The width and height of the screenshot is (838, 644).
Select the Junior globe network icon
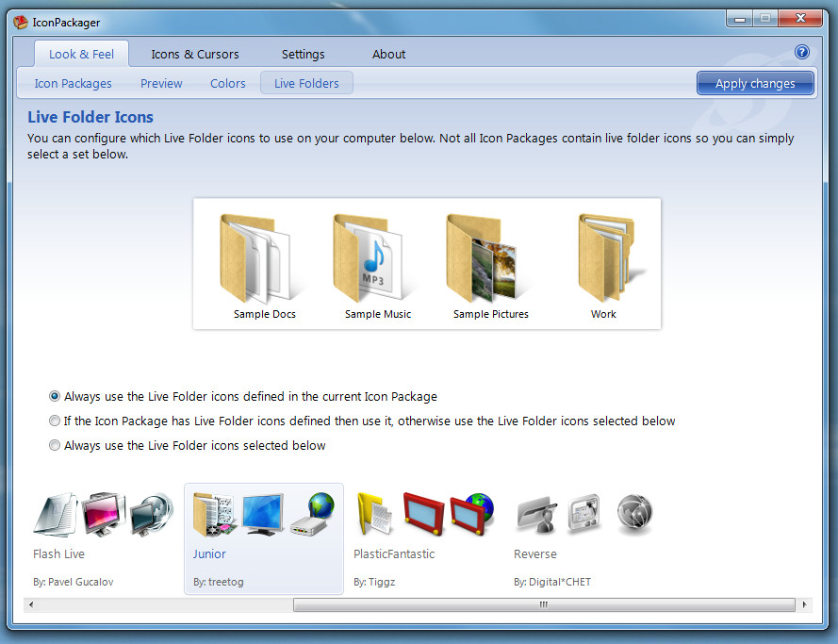coord(313,514)
